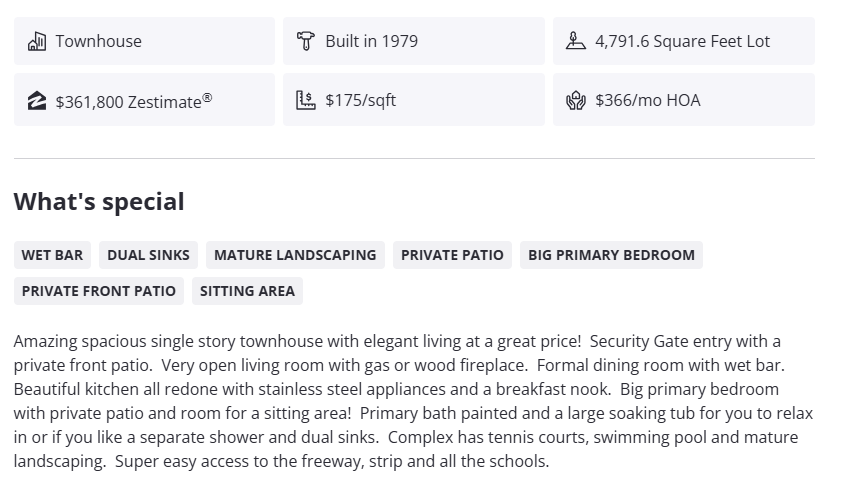This screenshot has width=844, height=478.
Task: Click the BIG PRIMARY BEDROOM tag
Action: point(611,255)
